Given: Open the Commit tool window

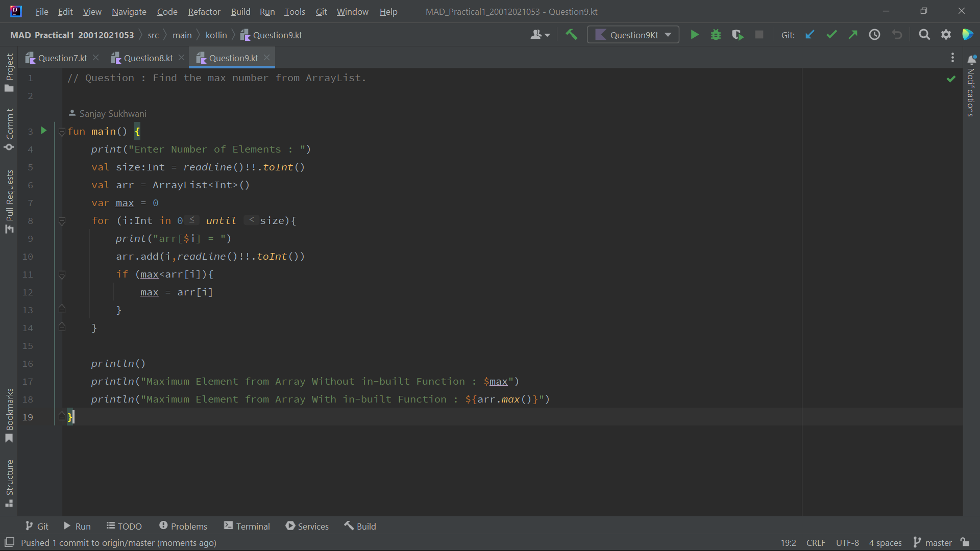Looking at the screenshot, I should [x=9, y=130].
